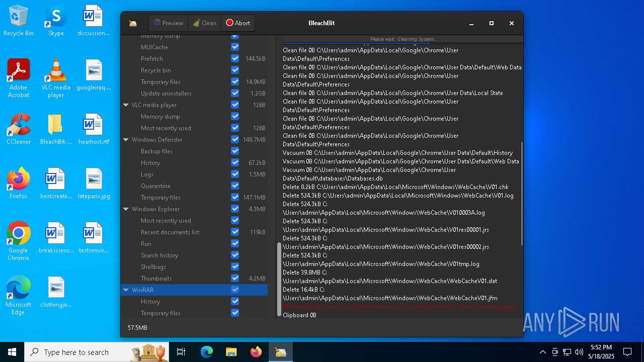Viewport: 644px width, 362px height.
Task: Click the red Microsoft Edge error message
Action: (400, 307)
